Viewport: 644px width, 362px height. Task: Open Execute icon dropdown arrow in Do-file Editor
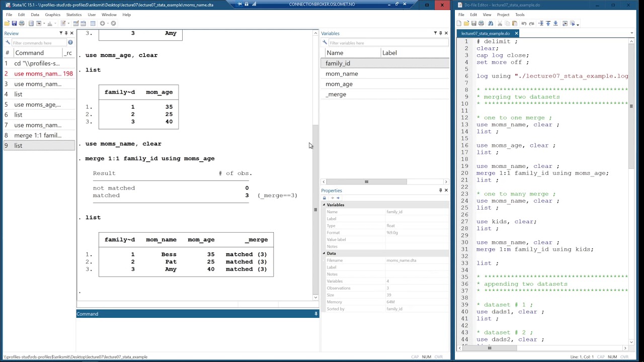578,24
